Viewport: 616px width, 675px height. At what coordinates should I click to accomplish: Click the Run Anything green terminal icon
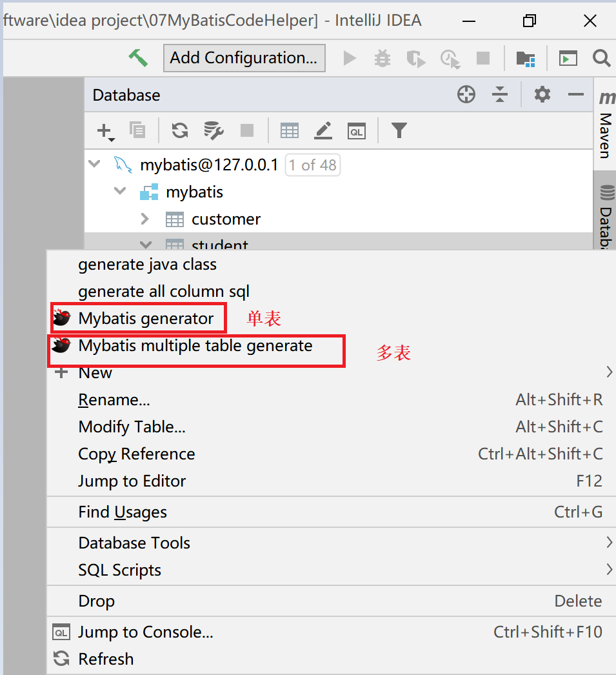(x=568, y=58)
